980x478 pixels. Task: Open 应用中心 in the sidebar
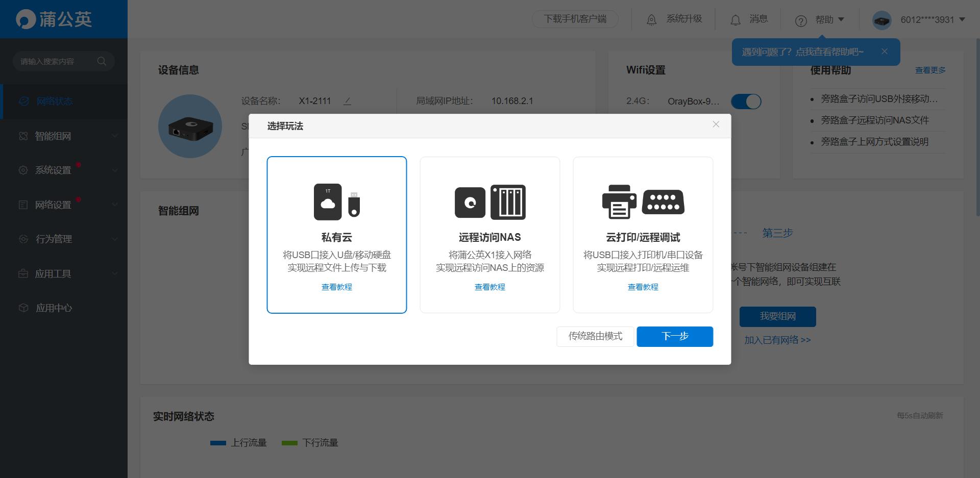[54, 308]
